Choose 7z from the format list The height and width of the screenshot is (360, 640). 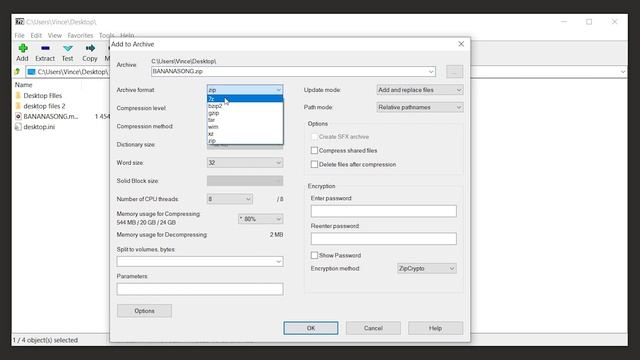point(245,99)
